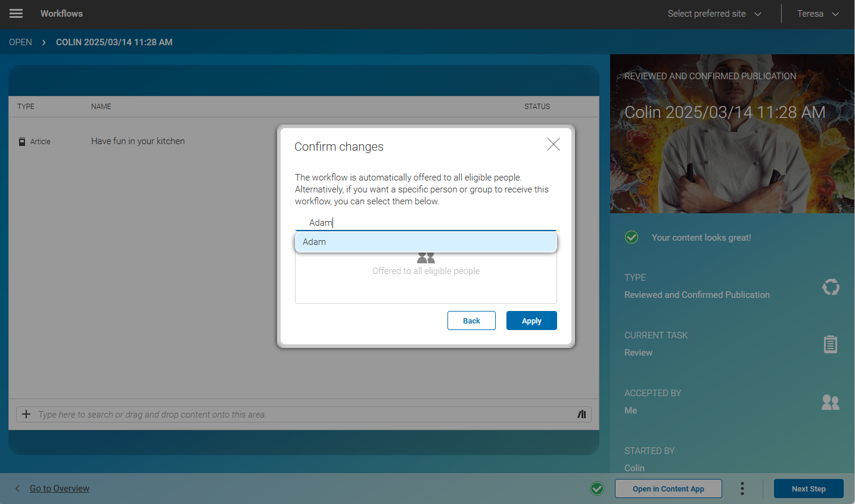Follow the 'Go to Overview' link
Image resolution: width=855 pixels, height=504 pixels.
(59, 488)
